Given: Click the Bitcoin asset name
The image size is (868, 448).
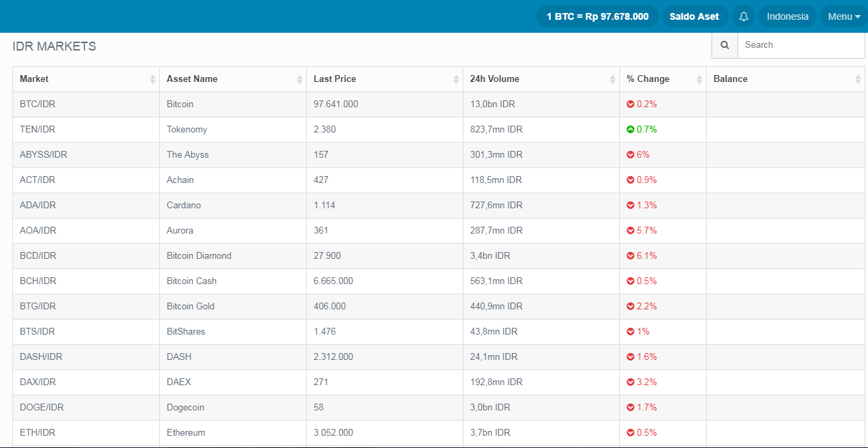Looking at the screenshot, I should pyautogui.click(x=180, y=104).
